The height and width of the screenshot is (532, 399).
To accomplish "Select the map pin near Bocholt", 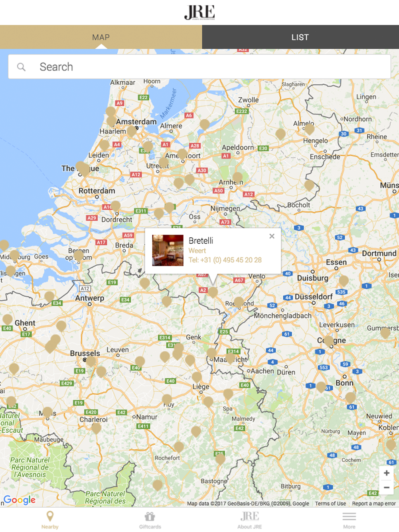I will (309, 185).
